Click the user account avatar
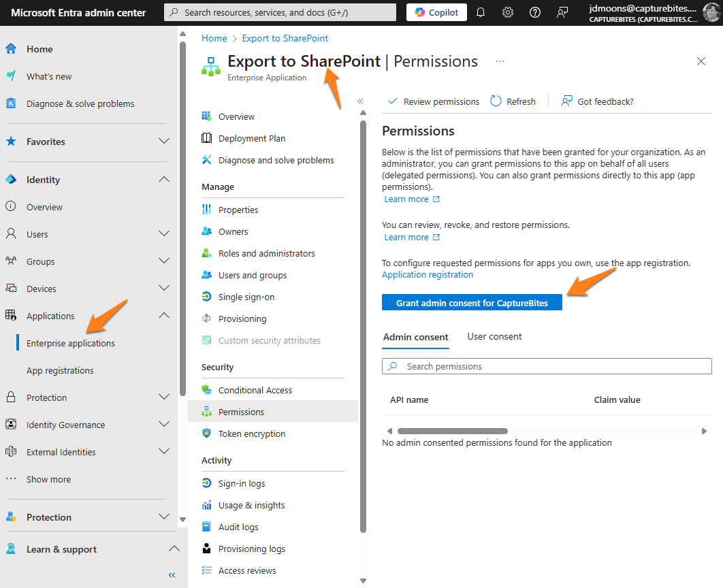This screenshot has height=588, width=723. coord(711,12)
